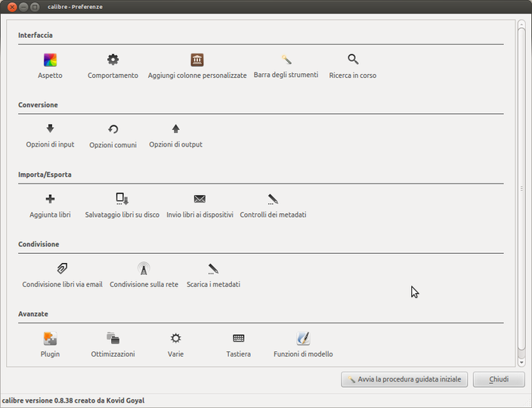Open Controlli dei metadati pencil icon
532x408 pixels.
(273, 199)
